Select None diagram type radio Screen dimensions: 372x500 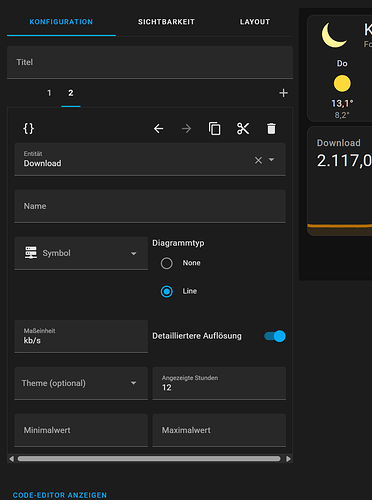click(x=167, y=263)
